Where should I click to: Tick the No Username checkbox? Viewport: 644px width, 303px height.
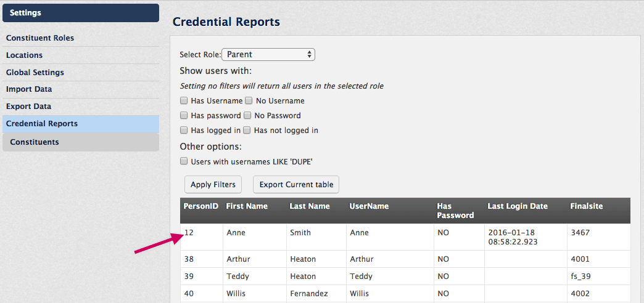tap(249, 100)
